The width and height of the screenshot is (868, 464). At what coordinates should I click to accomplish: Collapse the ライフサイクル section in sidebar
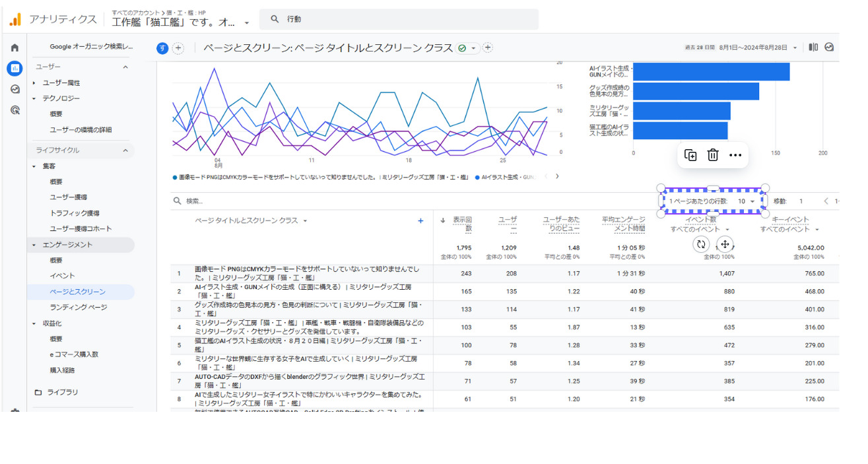tap(125, 150)
